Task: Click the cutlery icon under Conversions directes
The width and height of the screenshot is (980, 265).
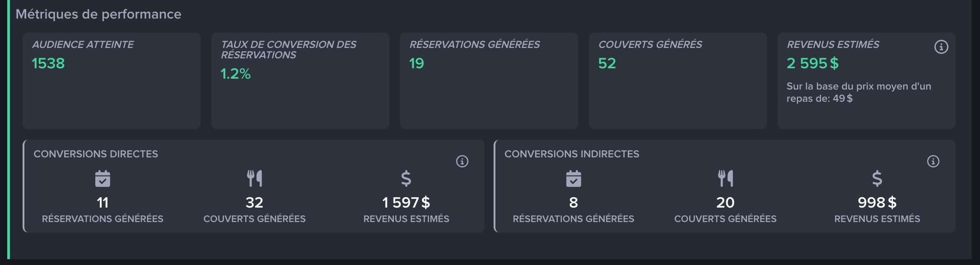Action: (x=254, y=179)
